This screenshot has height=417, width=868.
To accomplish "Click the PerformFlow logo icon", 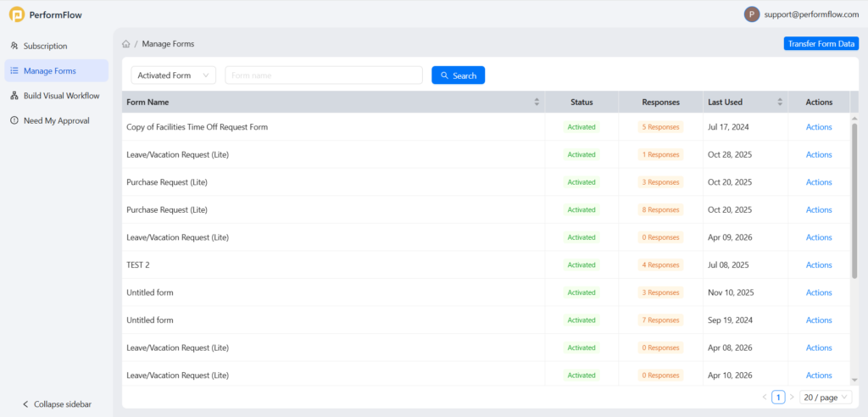I will [x=17, y=15].
